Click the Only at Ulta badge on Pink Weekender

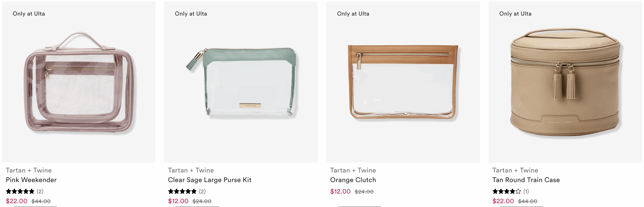pos(29,14)
